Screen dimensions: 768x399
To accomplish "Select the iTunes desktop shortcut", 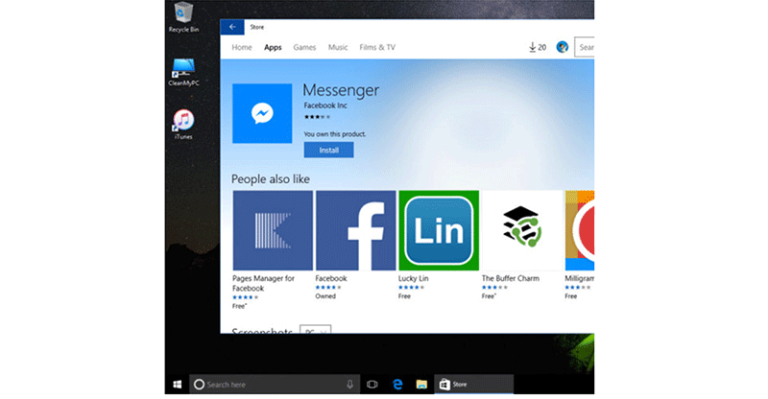I will point(184,125).
